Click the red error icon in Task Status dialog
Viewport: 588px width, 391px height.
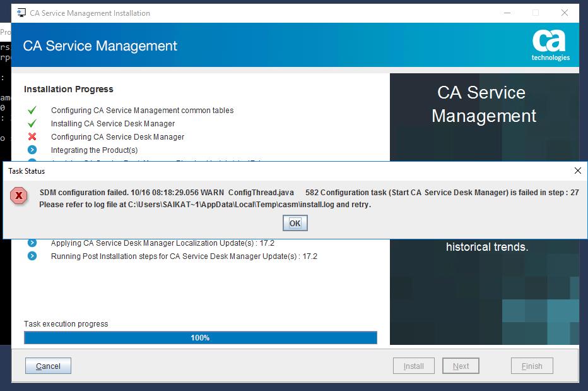click(20, 196)
